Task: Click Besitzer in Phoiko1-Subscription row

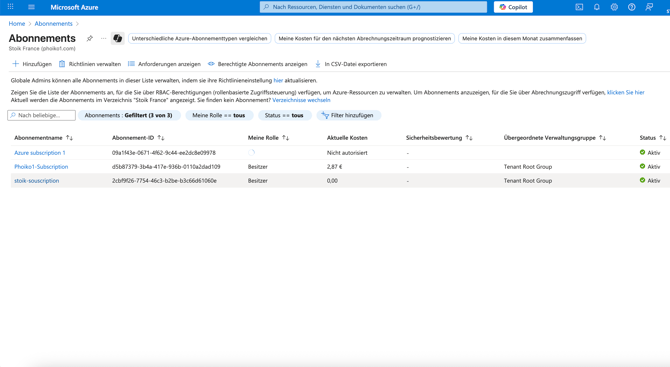Action: pos(258,167)
